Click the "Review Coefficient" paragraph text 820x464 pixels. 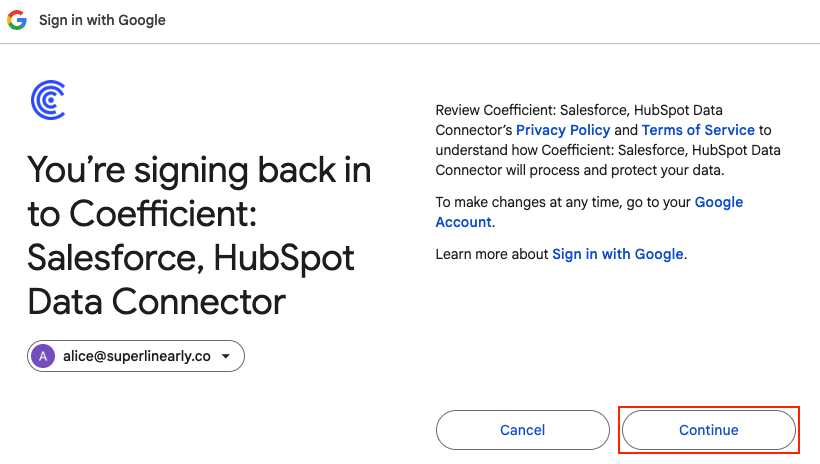tap(578, 110)
